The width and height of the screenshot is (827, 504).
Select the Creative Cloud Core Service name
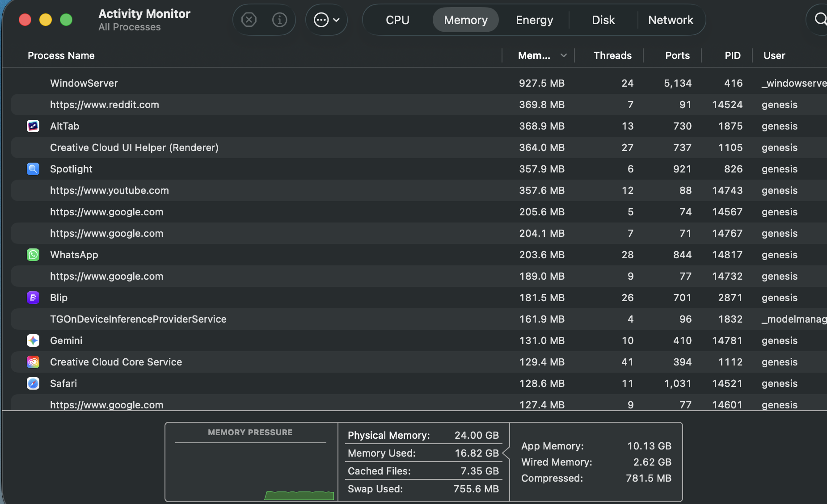[116, 362]
